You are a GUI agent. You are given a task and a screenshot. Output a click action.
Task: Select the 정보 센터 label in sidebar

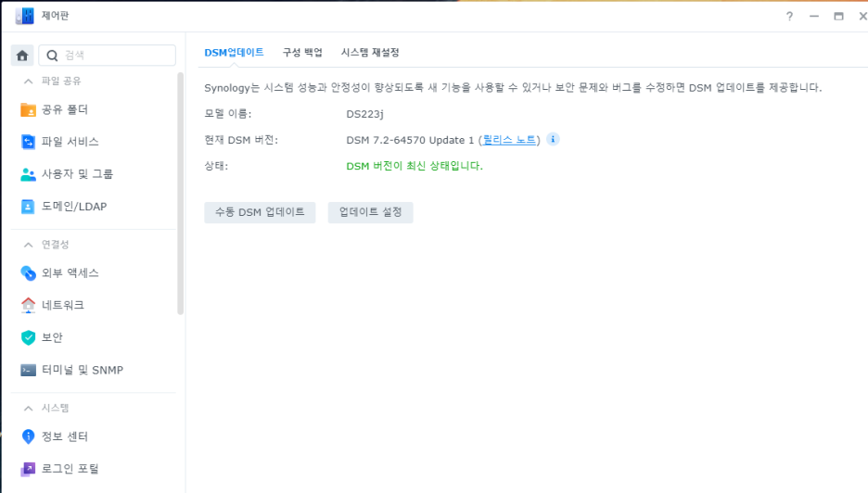point(65,436)
